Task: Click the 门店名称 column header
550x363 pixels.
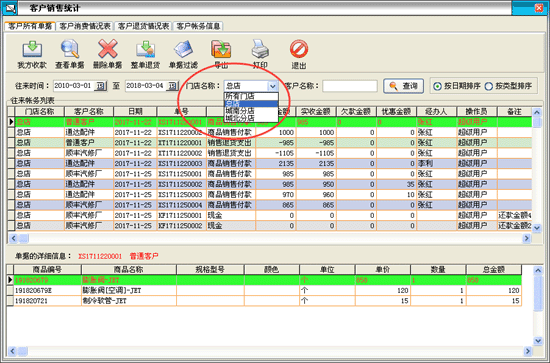Action: tap(40, 112)
